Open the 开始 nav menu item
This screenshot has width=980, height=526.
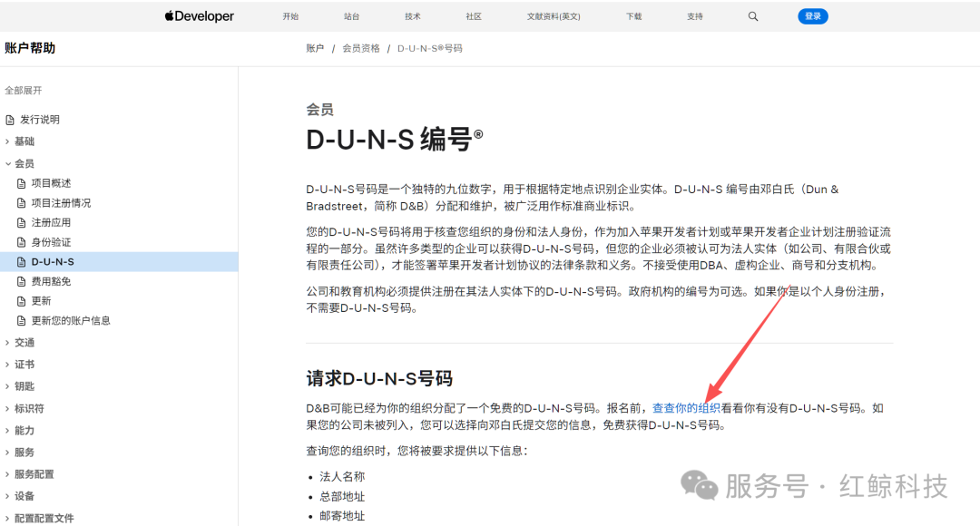pos(290,17)
